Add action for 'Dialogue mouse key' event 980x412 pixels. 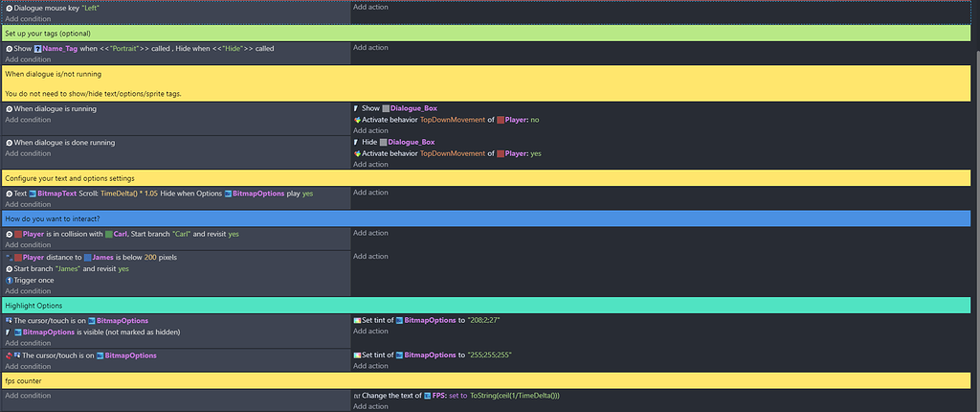(x=370, y=7)
